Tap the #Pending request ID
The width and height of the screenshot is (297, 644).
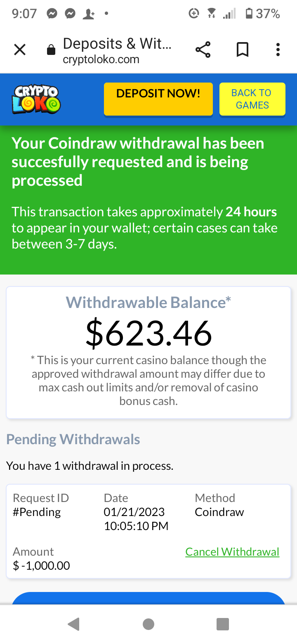37,512
